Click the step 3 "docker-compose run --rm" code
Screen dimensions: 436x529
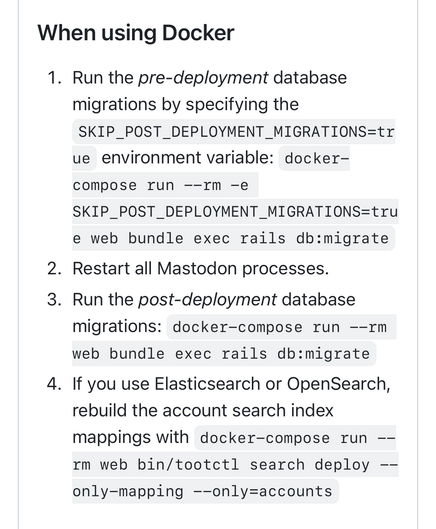click(x=281, y=327)
